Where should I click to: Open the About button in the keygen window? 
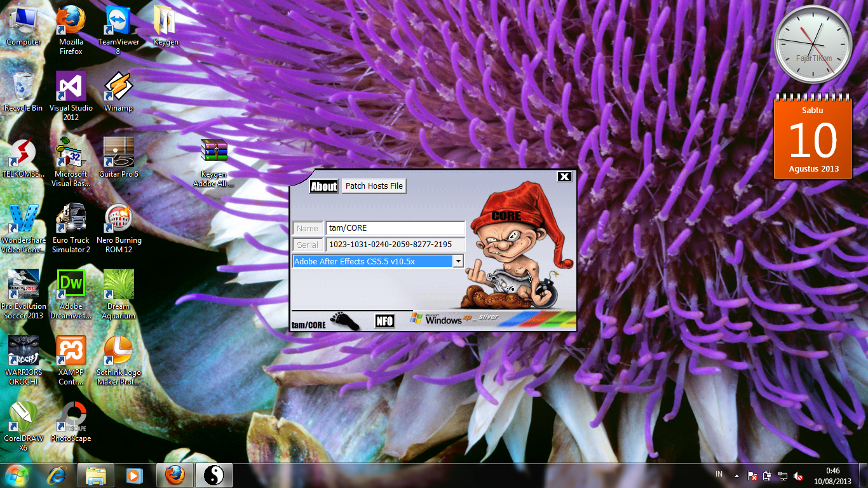point(323,186)
